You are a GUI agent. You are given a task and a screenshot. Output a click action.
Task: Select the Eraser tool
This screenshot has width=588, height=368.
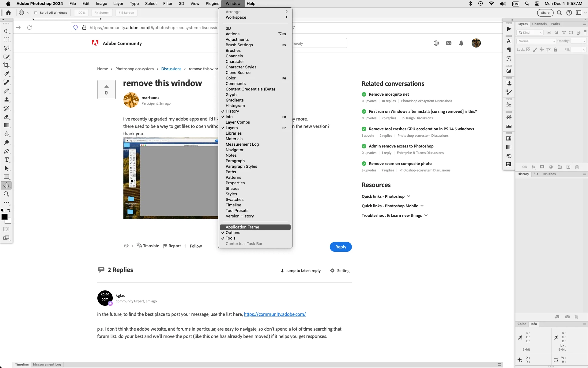pos(6,117)
